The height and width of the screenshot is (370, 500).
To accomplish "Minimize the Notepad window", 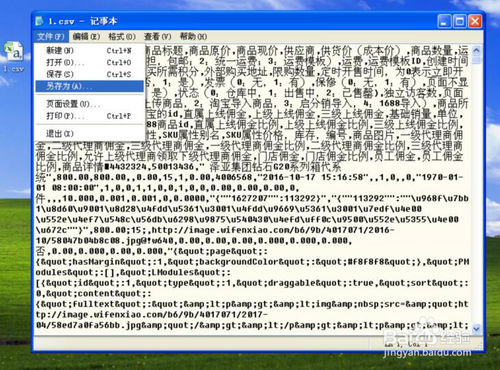I will (444, 22).
